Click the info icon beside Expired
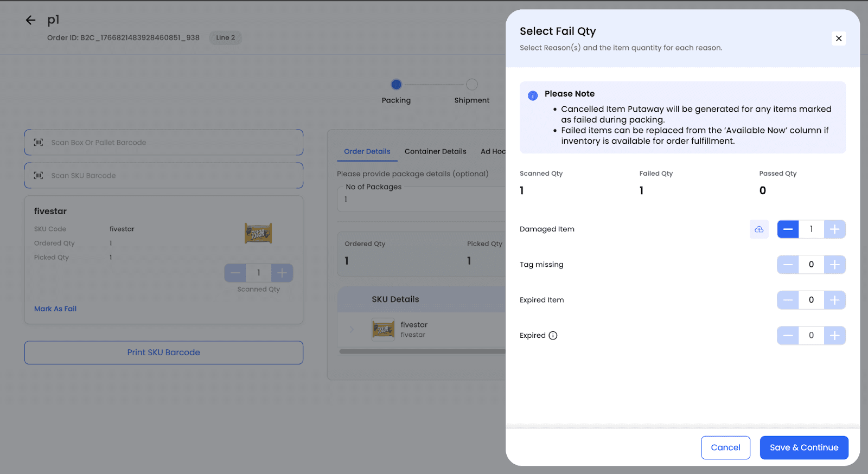The height and width of the screenshot is (474, 868). (x=553, y=336)
